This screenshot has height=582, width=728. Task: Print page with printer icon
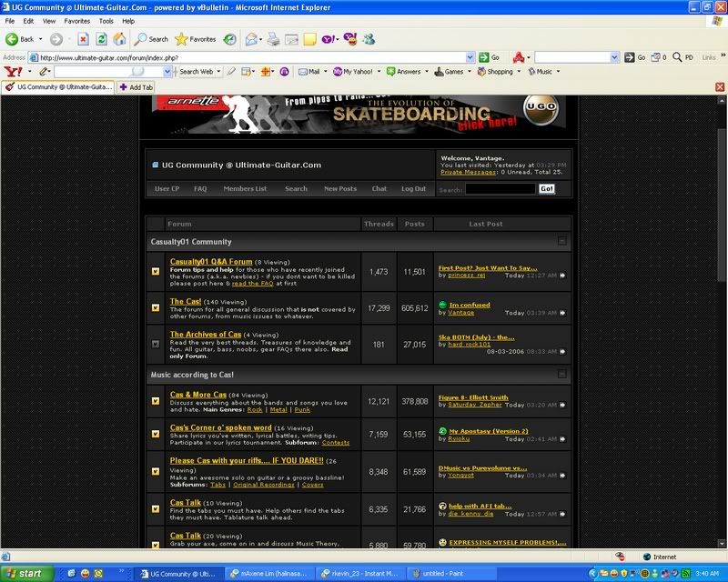[274, 39]
